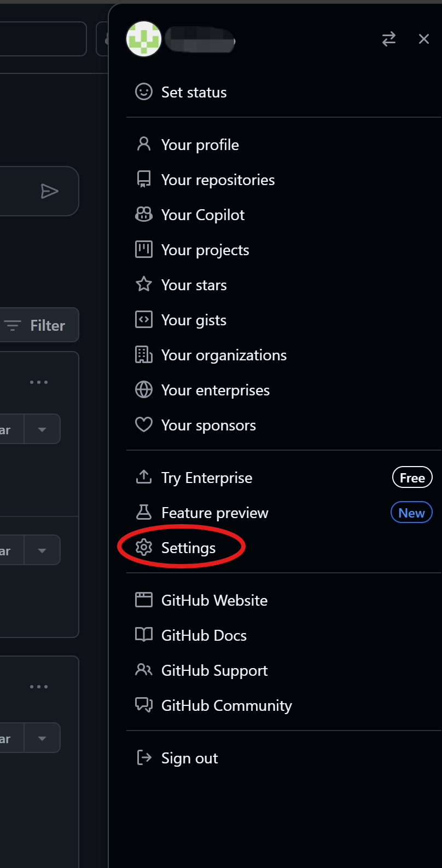The image size is (442, 868).
Task: Open the topmost three-dots options menu
Action: click(x=38, y=382)
